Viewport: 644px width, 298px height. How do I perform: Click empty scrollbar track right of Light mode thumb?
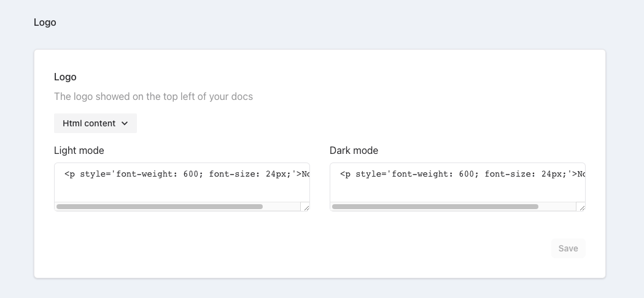click(x=281, y=207)
